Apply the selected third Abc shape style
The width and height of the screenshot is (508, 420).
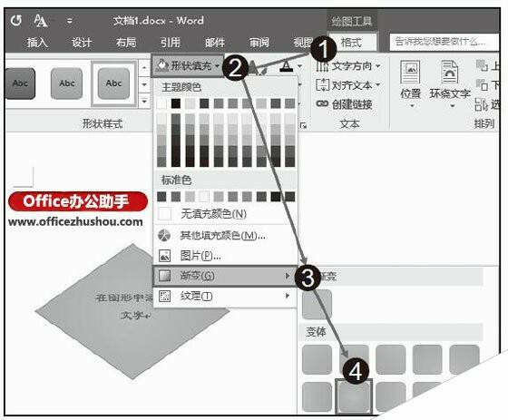(x=113, y=83)
